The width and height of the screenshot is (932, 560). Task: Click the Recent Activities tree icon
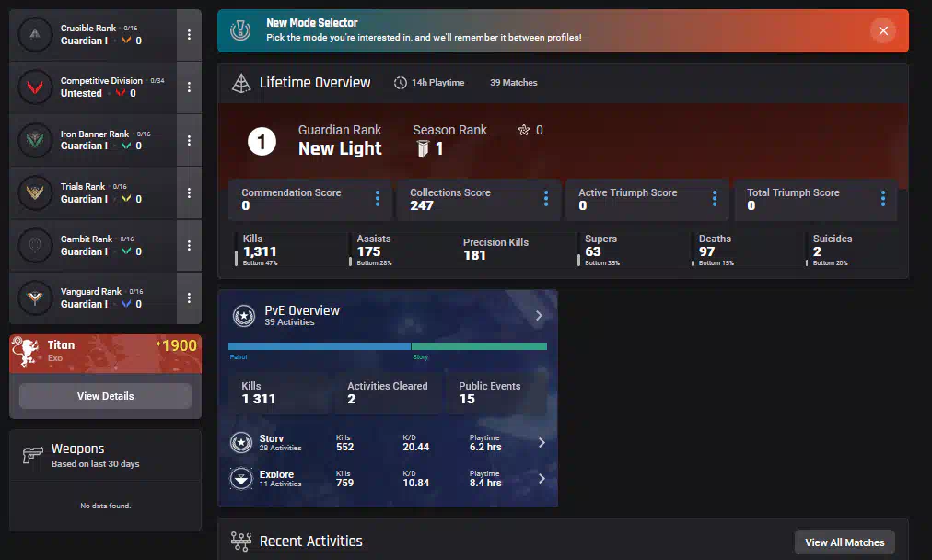(240, 541)
